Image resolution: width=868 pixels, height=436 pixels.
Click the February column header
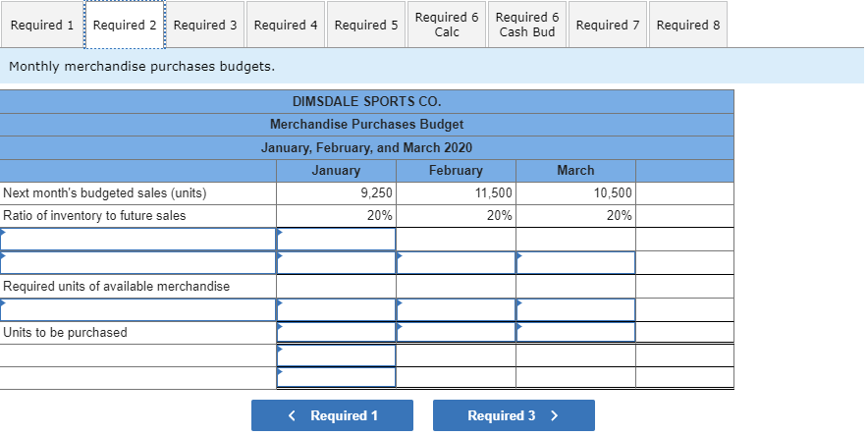click(x=457, y=171)
